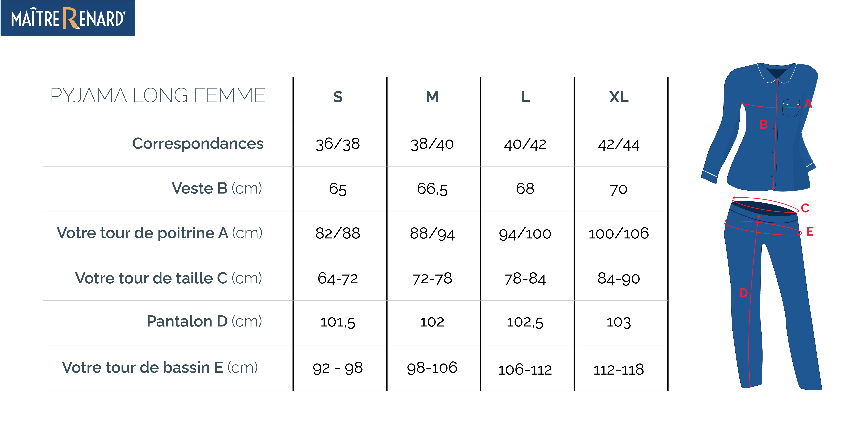868x427 pixels.
Task: Click the red letter B jacket marker
Action: pos(764,125)
